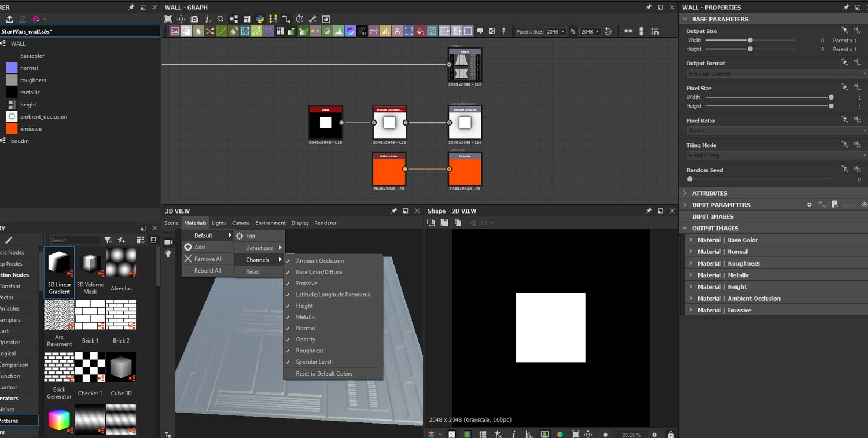Click the wrench tools icon in graph toolbar
The height and width of the screenshot is (438, 868).
click(x=312, y=19)
